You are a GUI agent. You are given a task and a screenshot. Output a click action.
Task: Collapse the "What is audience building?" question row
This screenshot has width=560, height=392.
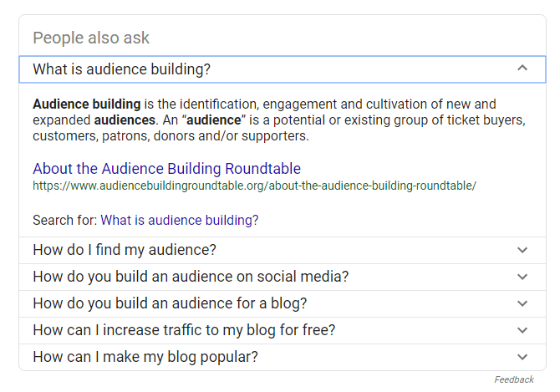tap(121, 69)
